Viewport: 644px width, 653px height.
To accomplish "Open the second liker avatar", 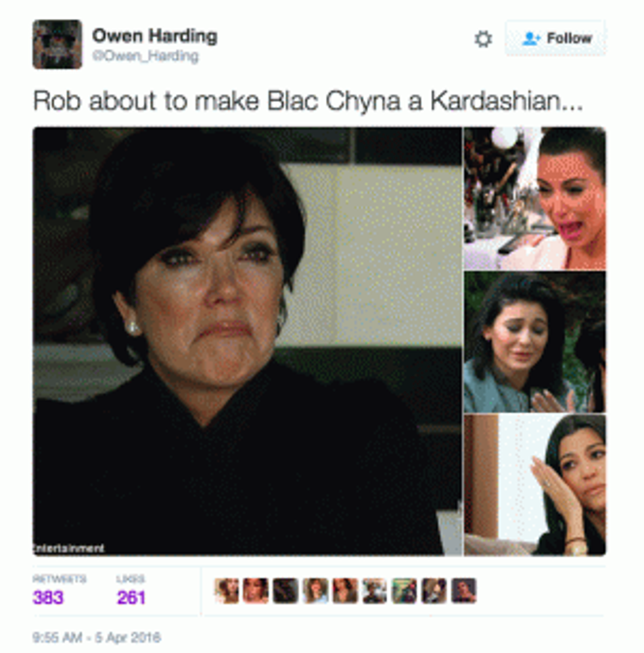I will click(256, 591).
